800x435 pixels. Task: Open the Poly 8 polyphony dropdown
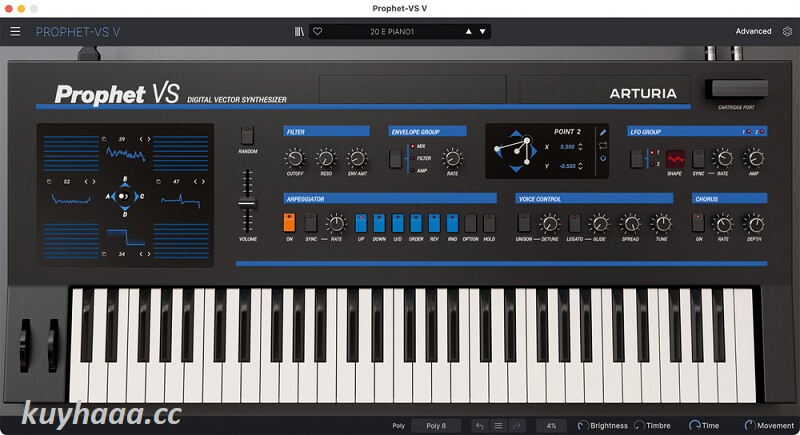[436, 425]
